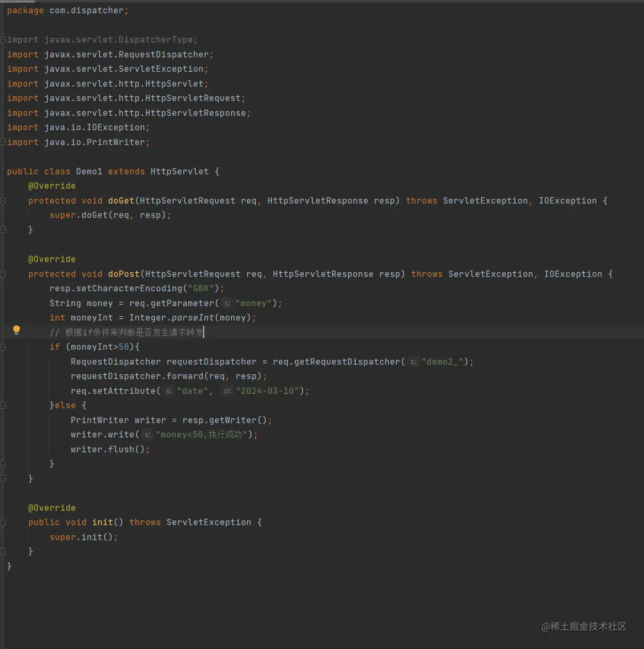Click HttpServlet after the extends keyword

point(180,172)
